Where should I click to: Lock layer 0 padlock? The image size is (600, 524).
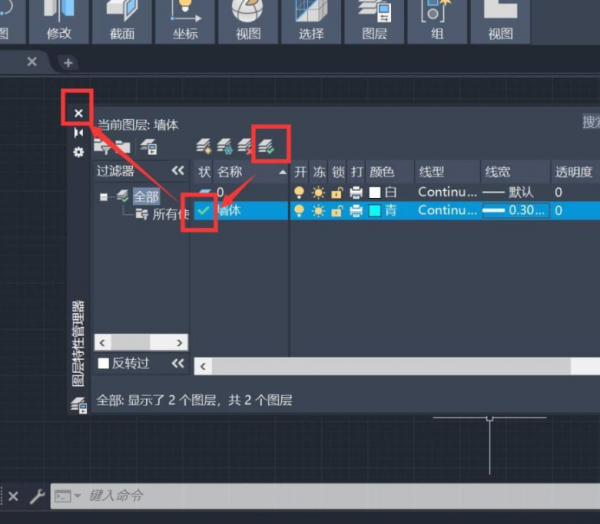click(x=337, y=192)
